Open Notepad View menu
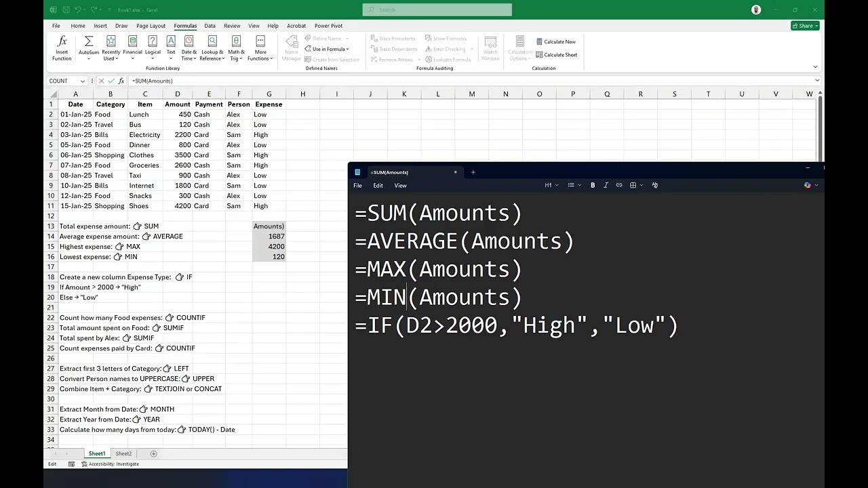The image size is (868, 488). pyautogui.click(x=401, y=186)
